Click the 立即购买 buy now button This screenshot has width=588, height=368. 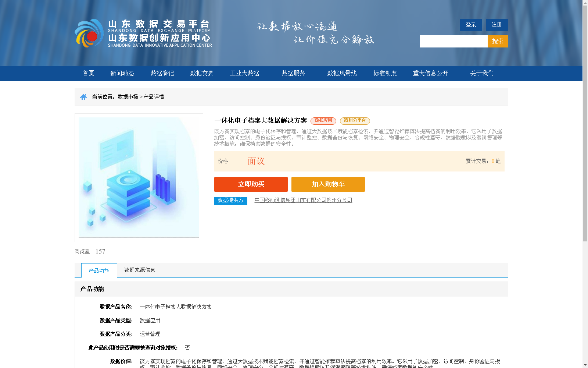[x=251, y=184]
